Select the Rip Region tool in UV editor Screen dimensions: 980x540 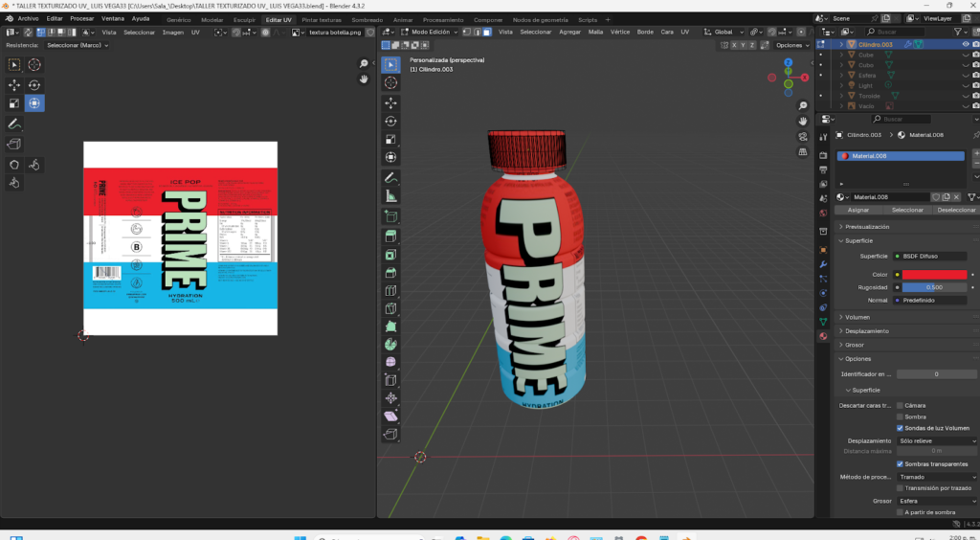pos(13,145)
